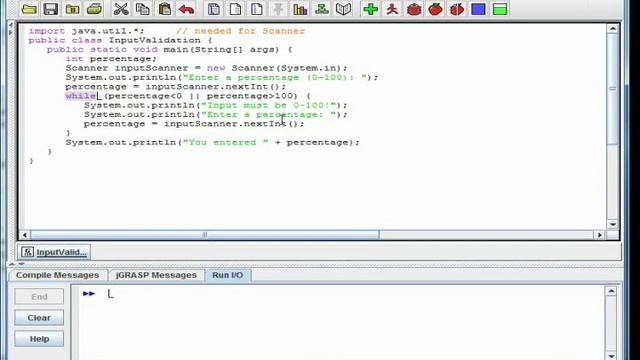Open the book documentation icon
The height and width of the screenshot is (360, 640).
tap(343, 9)
